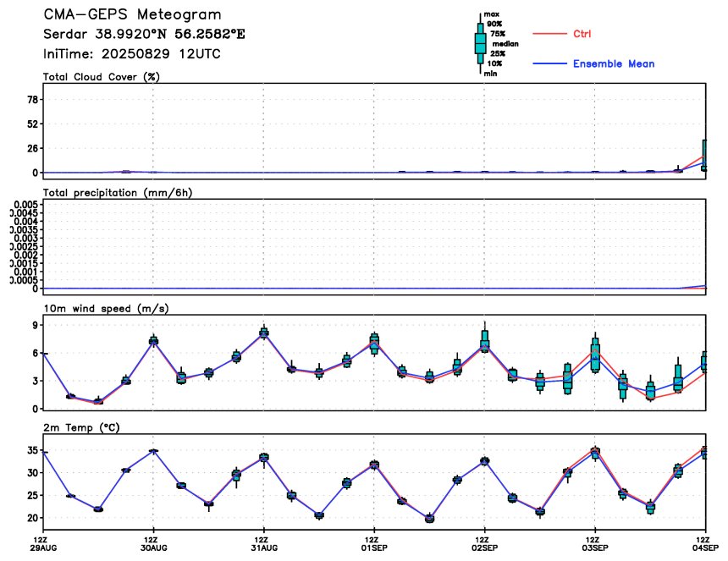728x561 pixels.
Task: Click the legend's min label
Action: point(490,74)
